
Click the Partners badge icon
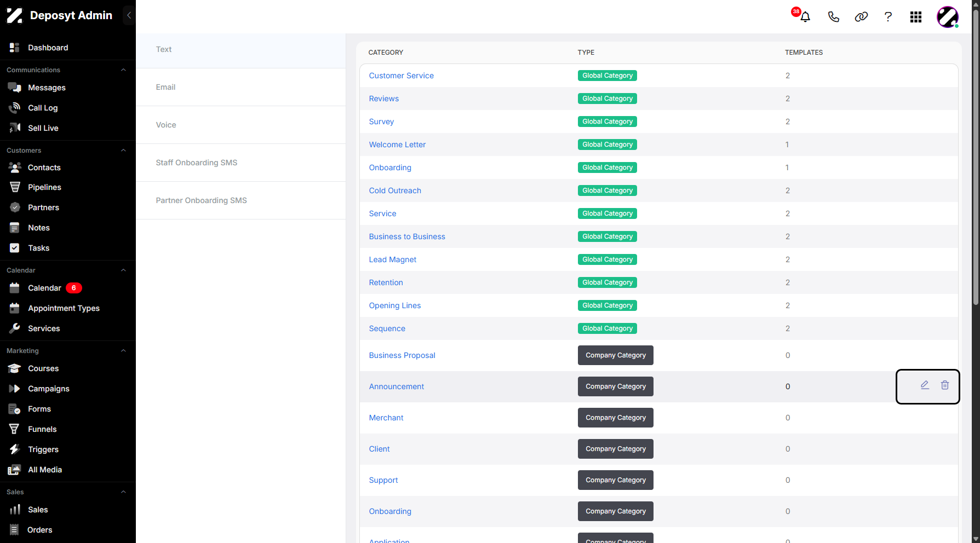[x=15, y=207]
